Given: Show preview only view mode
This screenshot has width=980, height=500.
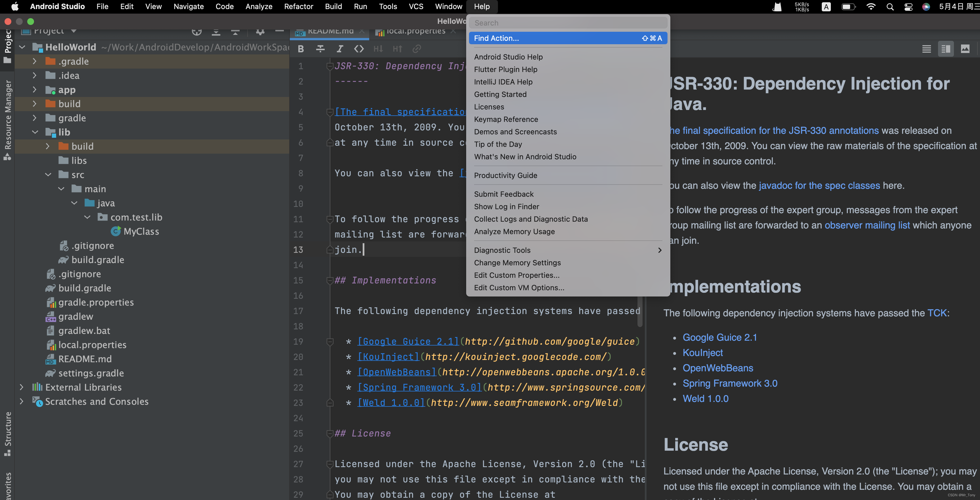Looking at the screenshot, I should coord(965,49).
